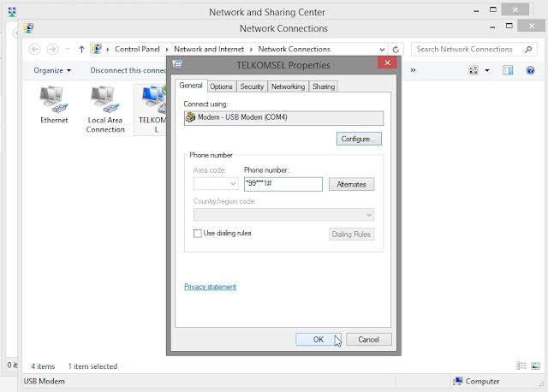The height and width of the screenshot is (392, 548).
Task: Click the address bar control panel icon
Action: [x=97, y=49]
